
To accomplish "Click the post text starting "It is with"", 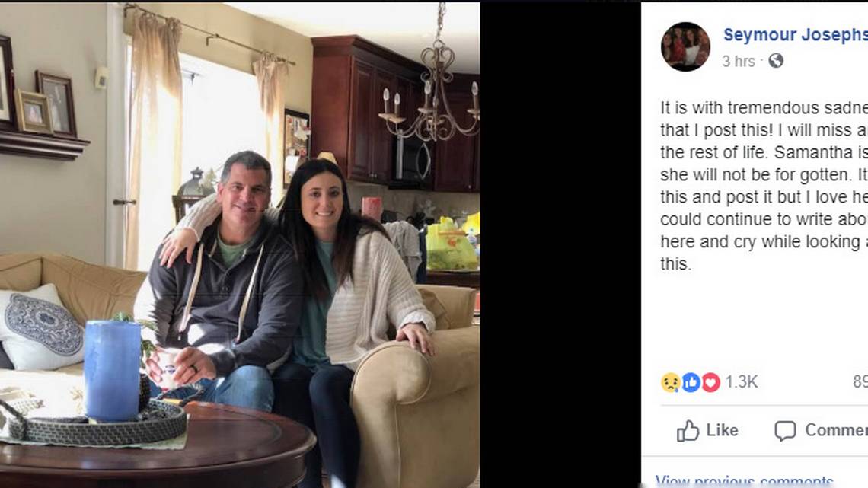I will click(764, 185).
